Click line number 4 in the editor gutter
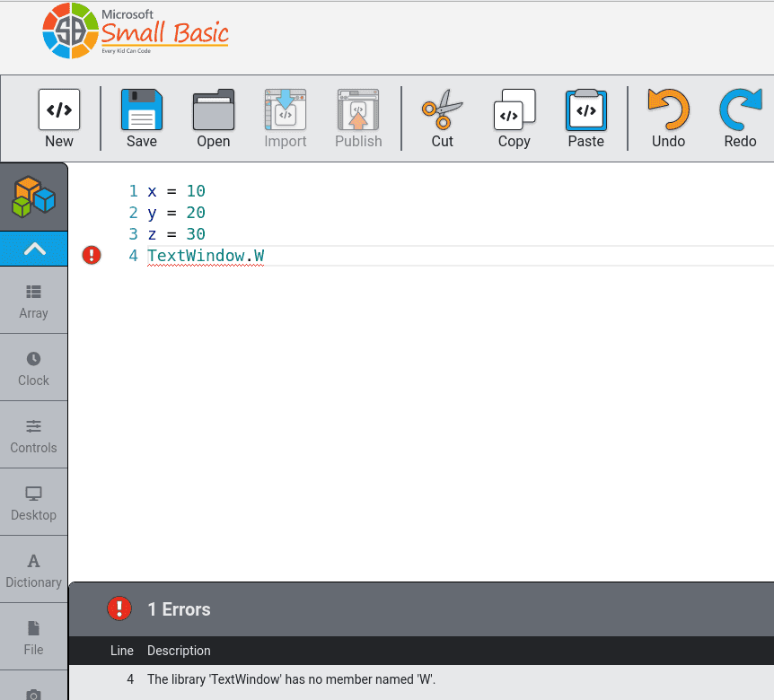The image size is (774, 700). [133, 256]
